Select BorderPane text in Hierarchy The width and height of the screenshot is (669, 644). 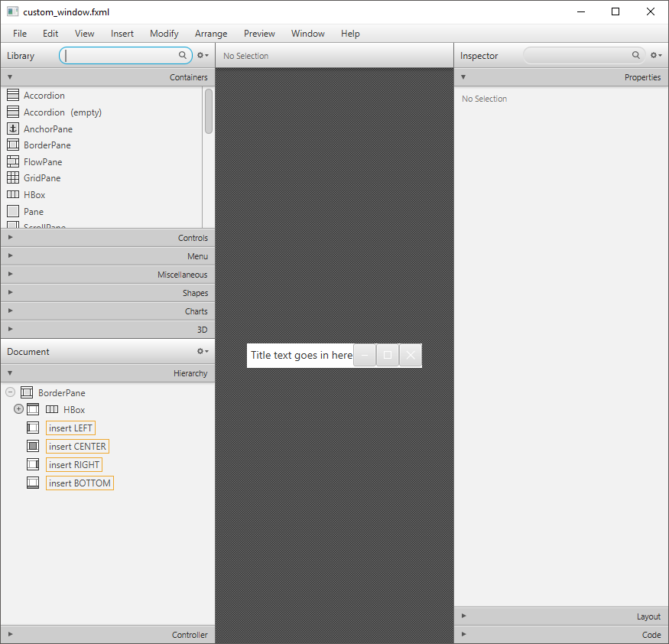point(62,392)
